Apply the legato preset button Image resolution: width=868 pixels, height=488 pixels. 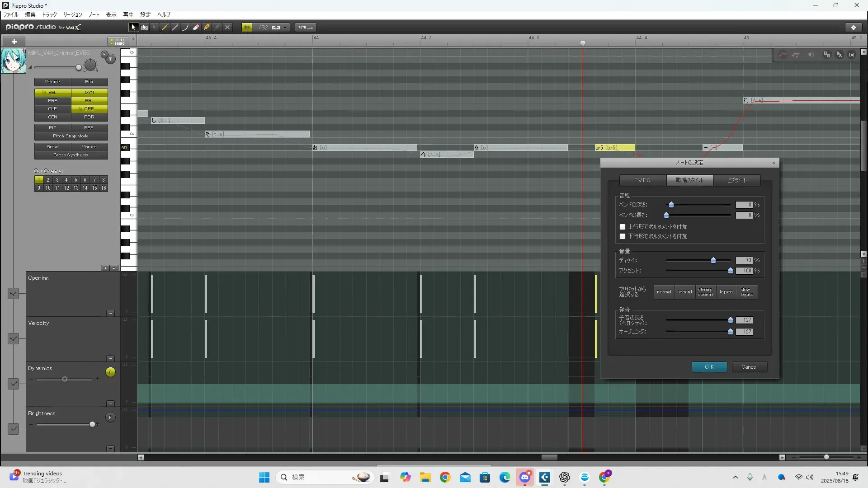tap(726, 292)
